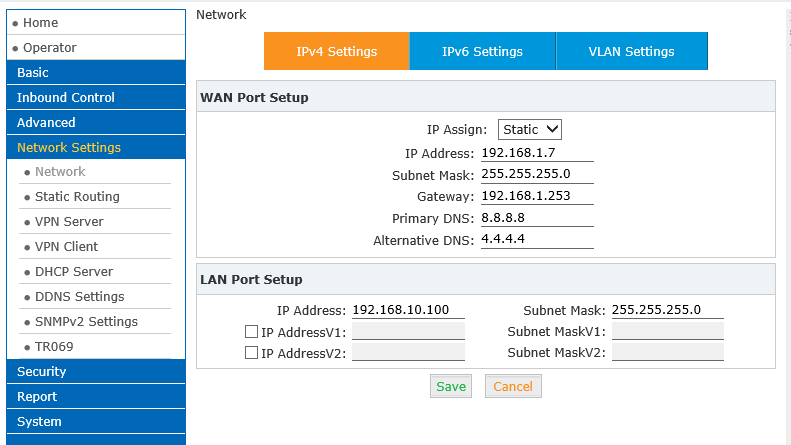Open the TR069 submenu item
791x445 pixels.
(54, 347)
